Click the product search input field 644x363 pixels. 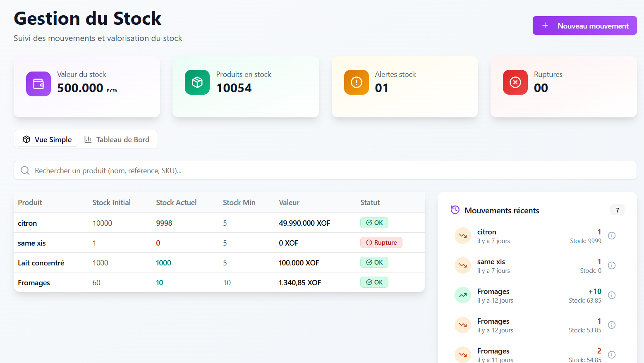click(165, 170)
